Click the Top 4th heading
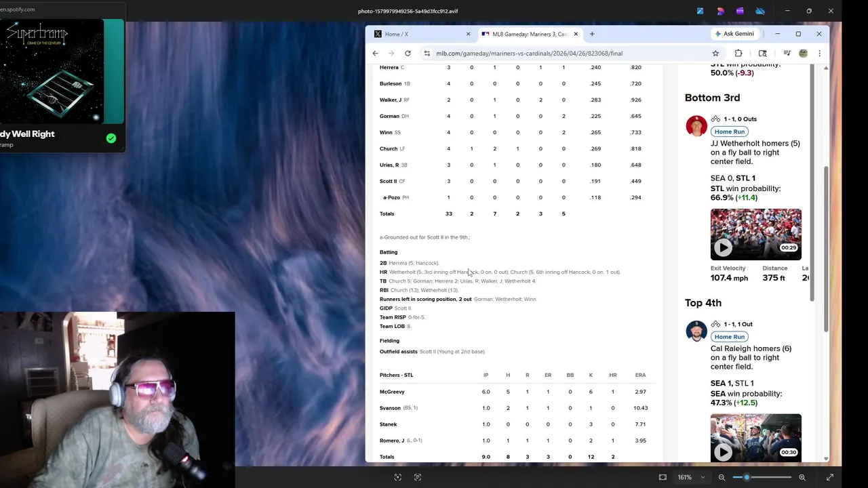 tap(703, 303)
